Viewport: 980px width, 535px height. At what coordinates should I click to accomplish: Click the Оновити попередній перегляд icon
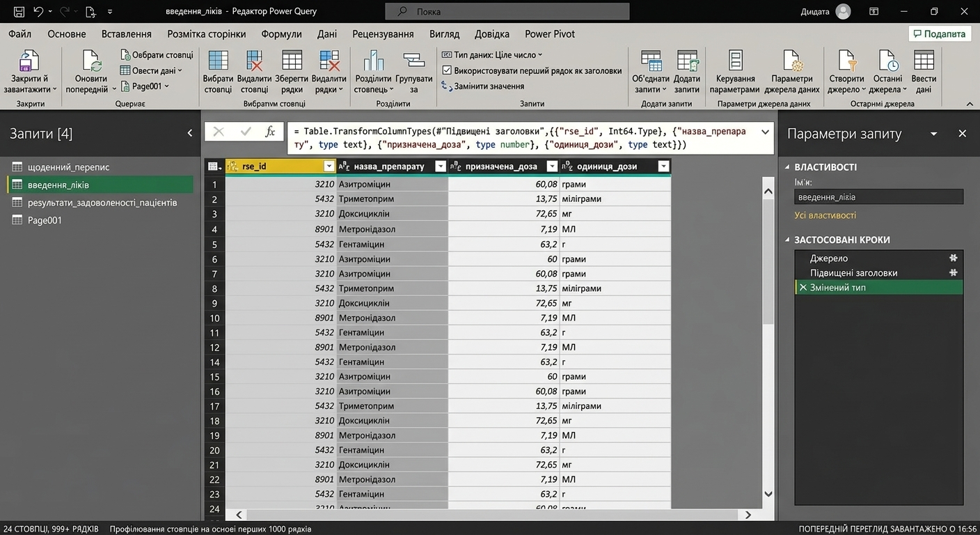click(x=91, y=61)
